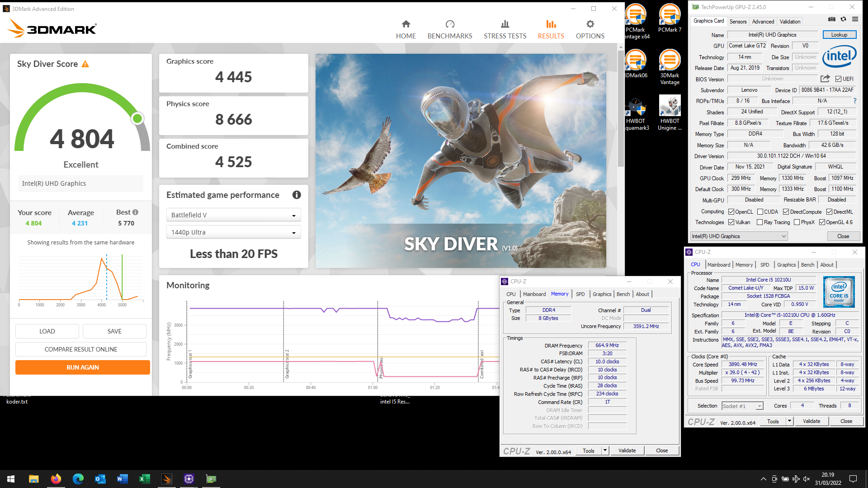
Task: Open the GPU-Z hamburger menu
Action: point(855,19)
